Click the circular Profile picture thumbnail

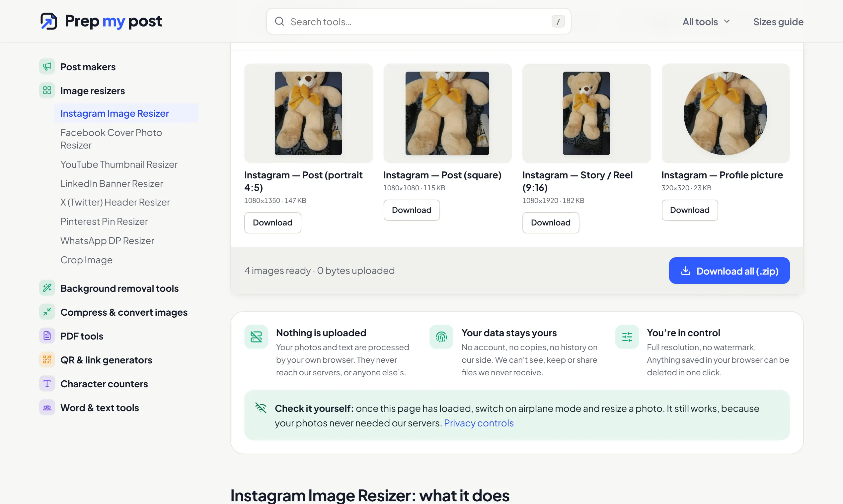pyautogui.click(x=725, y=113)
